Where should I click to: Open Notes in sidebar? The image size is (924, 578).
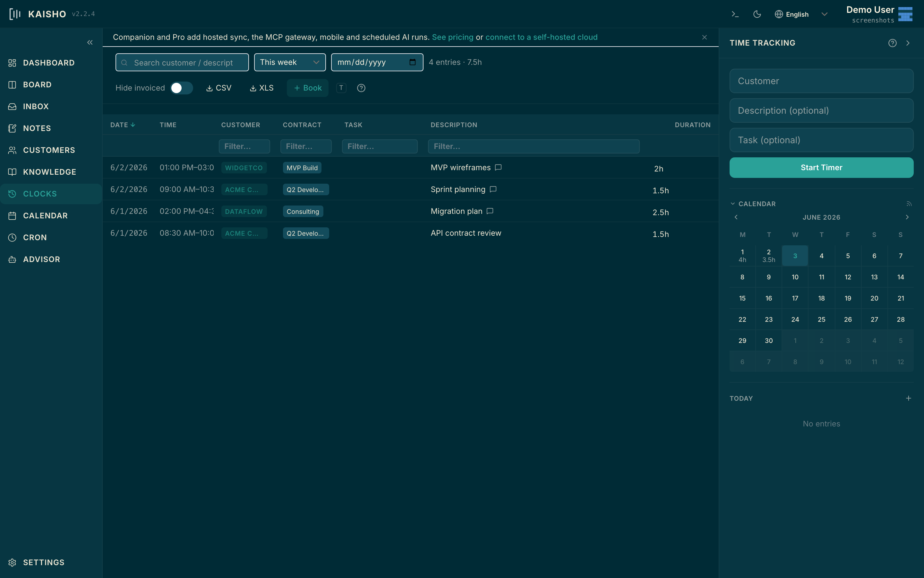pos(51,128)
